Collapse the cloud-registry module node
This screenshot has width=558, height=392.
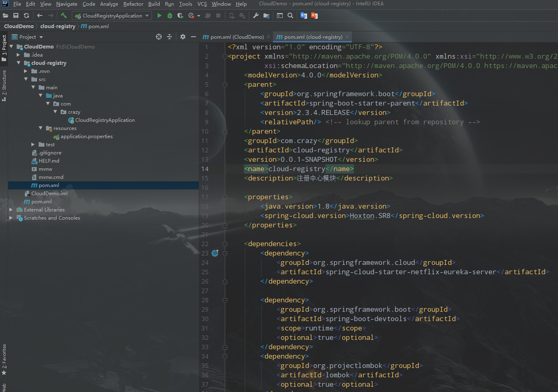click(x=19, y=63)
